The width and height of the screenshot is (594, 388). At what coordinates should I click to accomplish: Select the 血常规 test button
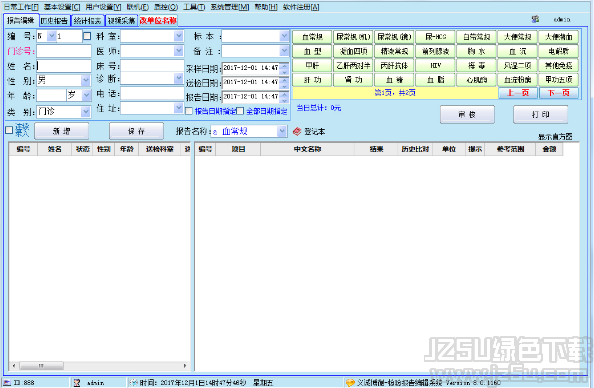pyautogui.click(x=312, y=37)
